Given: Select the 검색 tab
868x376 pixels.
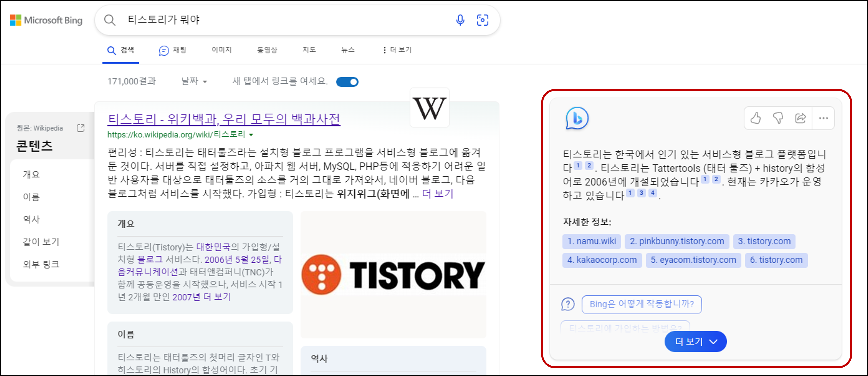Looking at the screenshot, I should pyautogui.click(x=121, y=50).
